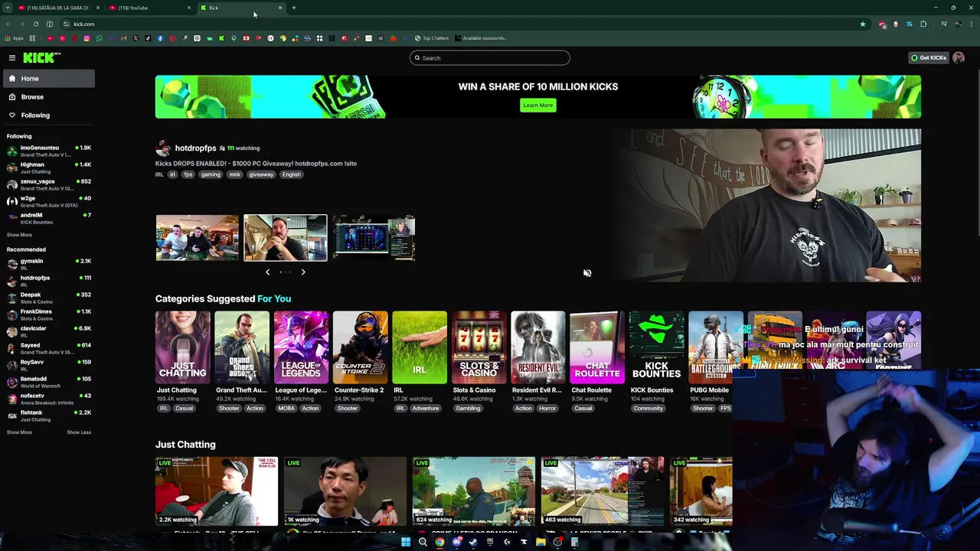Open OBS Studio from the taskbar
This screenshot has height=551, width=980.
(x=557, y=542)
